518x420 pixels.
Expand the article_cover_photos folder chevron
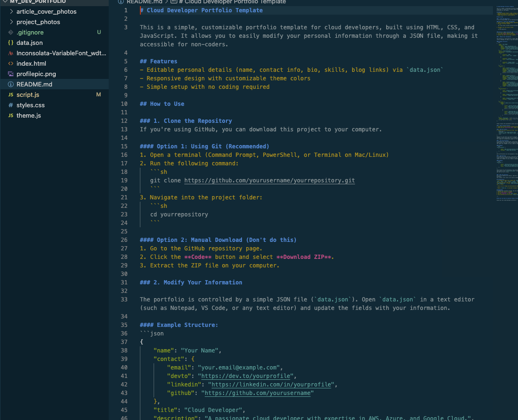tap(11, 11)
